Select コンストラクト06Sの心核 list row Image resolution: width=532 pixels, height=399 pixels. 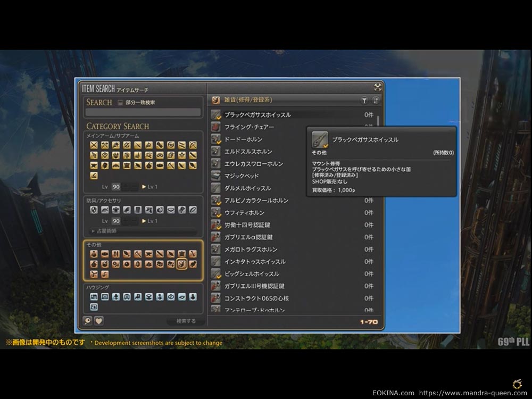(293, 298)
